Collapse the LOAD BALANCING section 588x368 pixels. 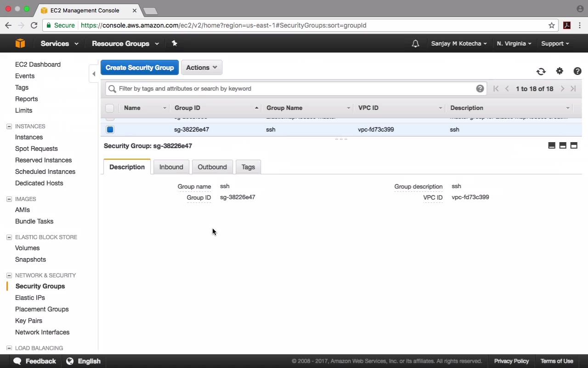[9, 348]
